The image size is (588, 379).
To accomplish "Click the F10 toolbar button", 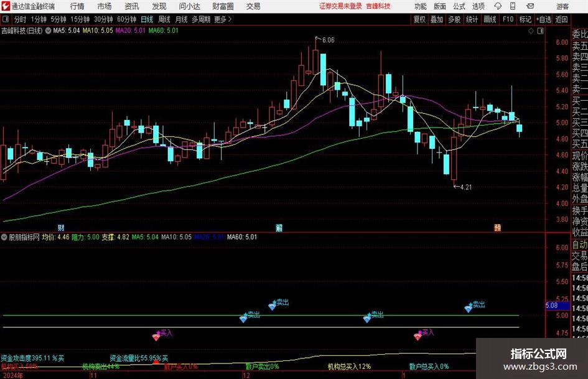I will click(x=508, y=19).
